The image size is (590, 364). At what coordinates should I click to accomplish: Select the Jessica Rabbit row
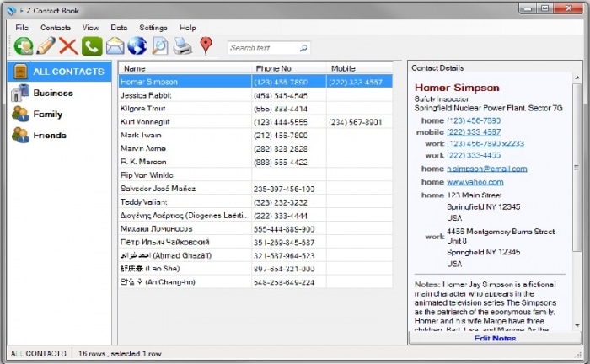(255, 95)
